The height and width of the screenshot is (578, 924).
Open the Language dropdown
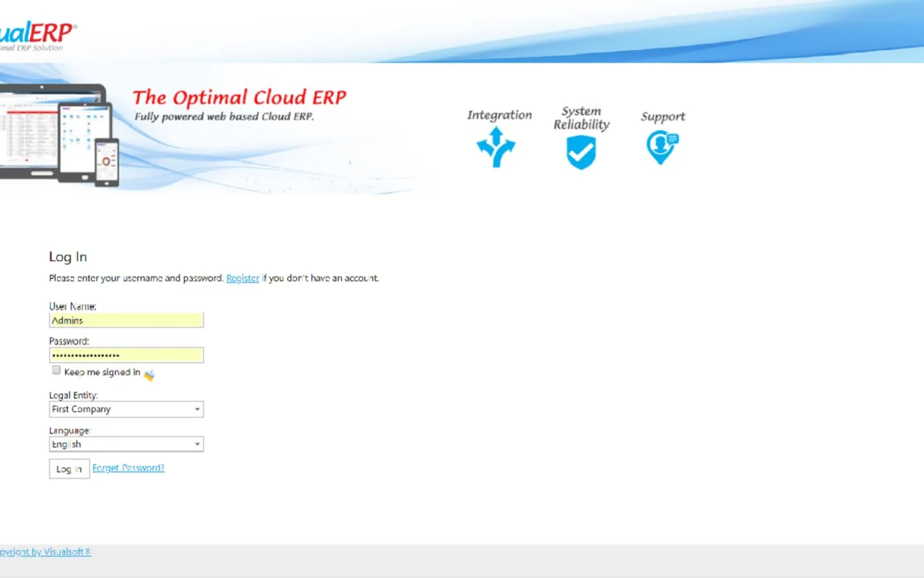coord(126,444)
